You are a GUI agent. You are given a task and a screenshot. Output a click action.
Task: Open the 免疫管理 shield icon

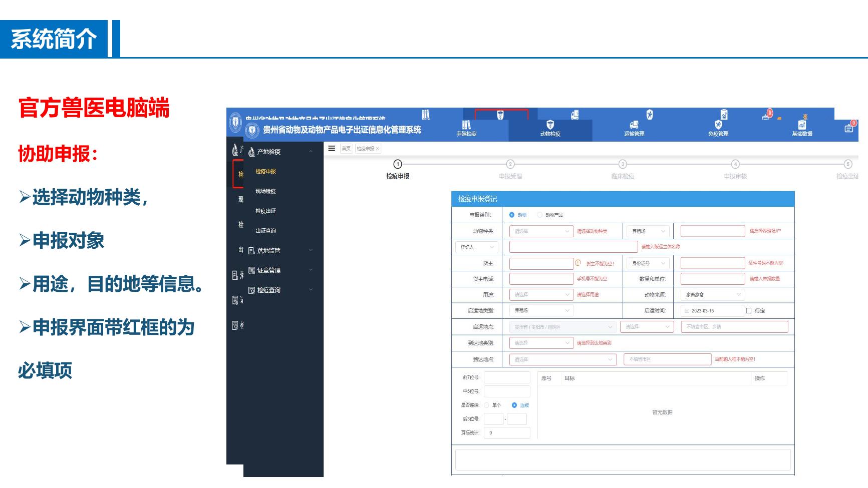pos(718,126)
